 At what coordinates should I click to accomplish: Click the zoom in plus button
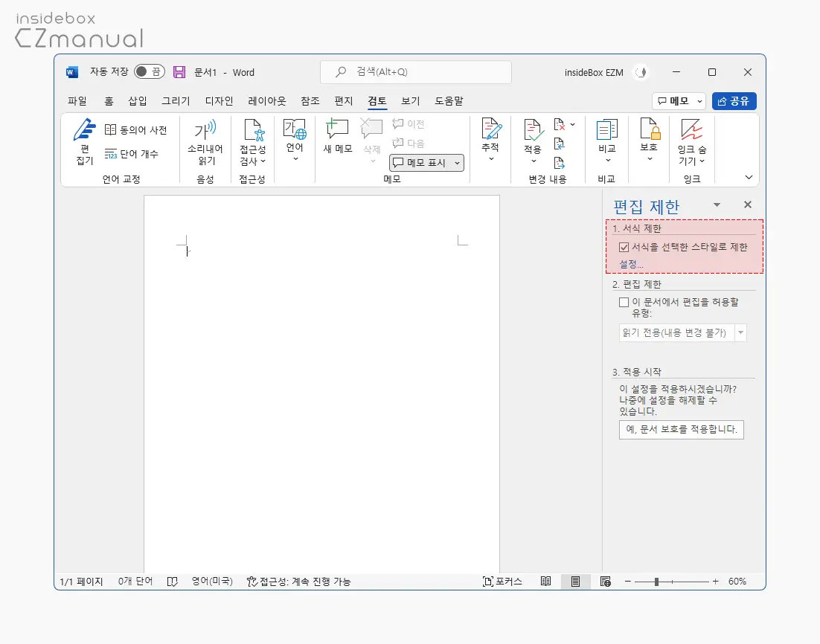point(715,582)
